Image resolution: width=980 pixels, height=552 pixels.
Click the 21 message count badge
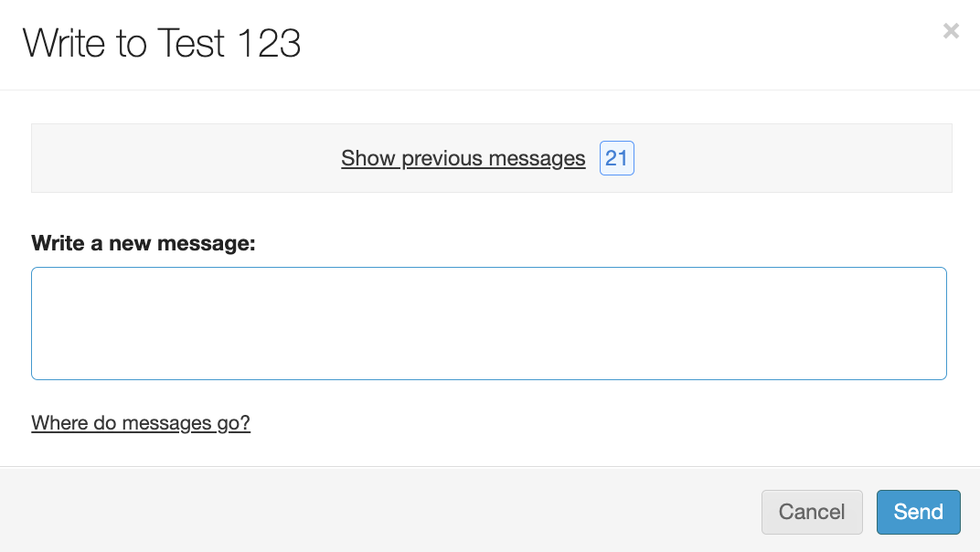click(x=616, y=158)
